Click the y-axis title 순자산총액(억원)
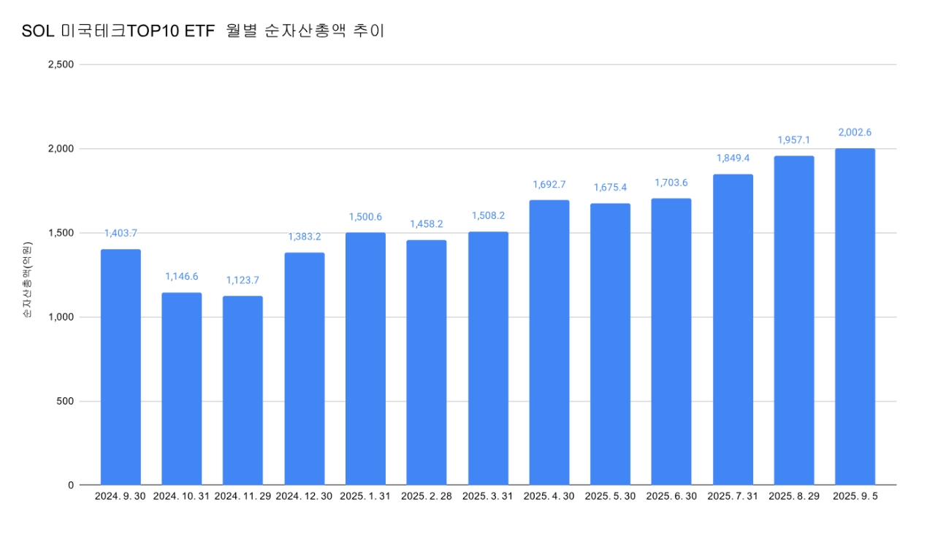This screenshot has height=560, width=935. (27, 280)
